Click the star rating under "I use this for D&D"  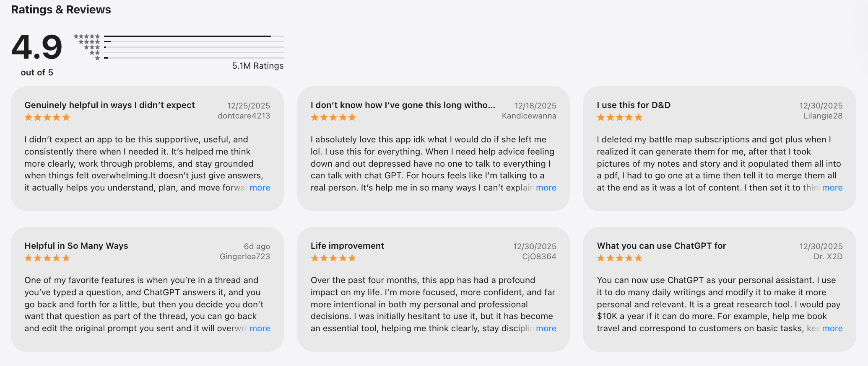619,117
